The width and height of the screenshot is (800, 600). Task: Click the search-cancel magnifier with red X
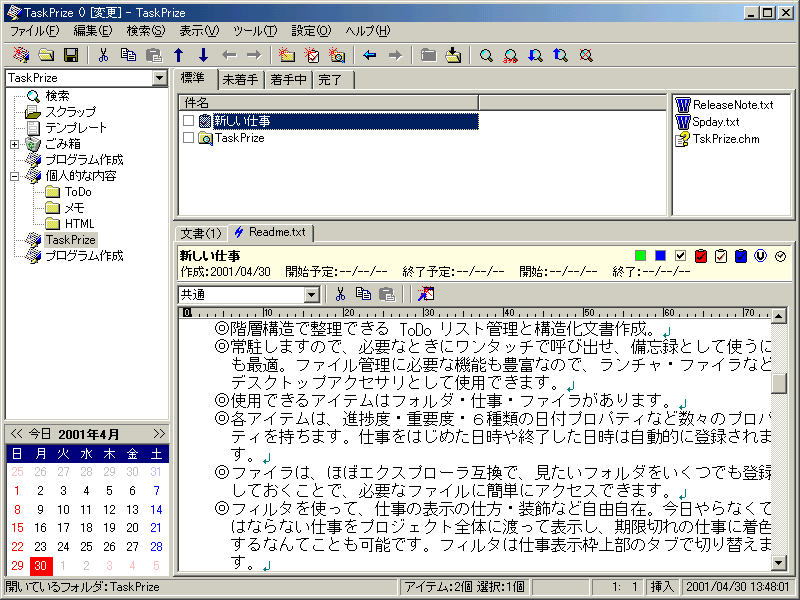[586, 55]
